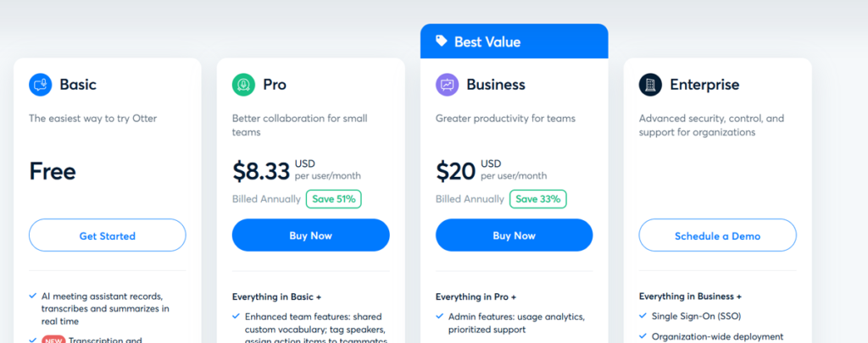Click checkmark next to Organization-wide deployment
This screenshot has width=868, height=343.
pyautogui.click(x=643, y=336)
